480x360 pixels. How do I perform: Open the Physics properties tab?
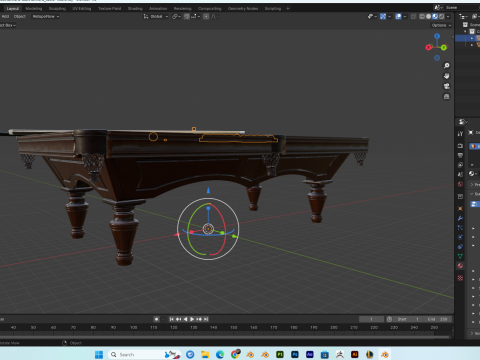coord(460,237)
